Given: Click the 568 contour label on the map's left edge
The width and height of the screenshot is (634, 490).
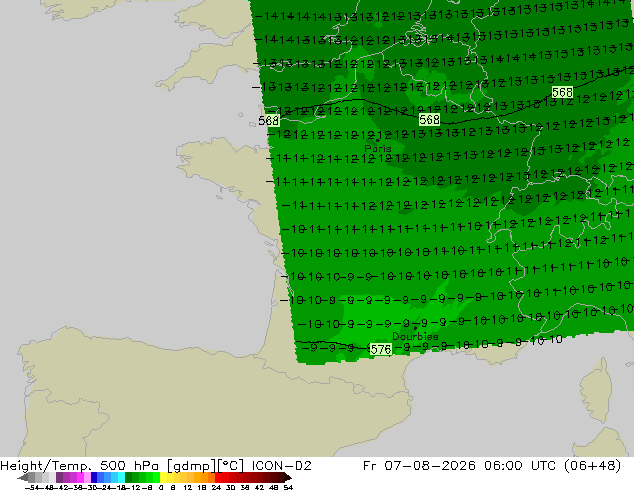Looking at the screenshot, I should click(268, 120).
